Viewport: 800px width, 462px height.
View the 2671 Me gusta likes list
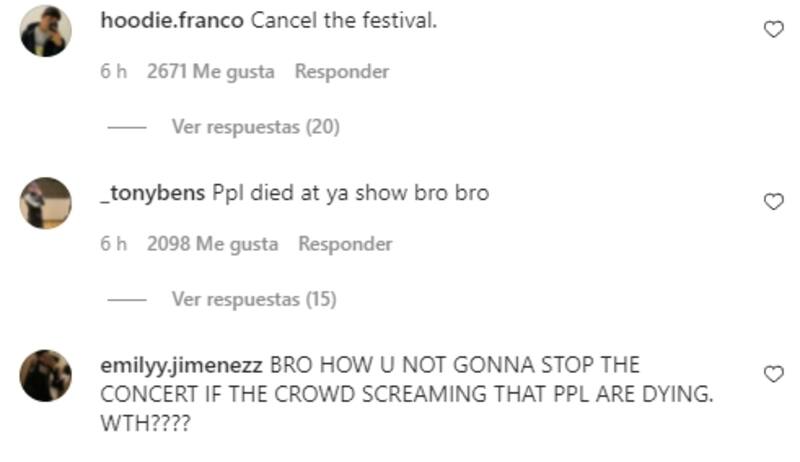click(211, 71)
